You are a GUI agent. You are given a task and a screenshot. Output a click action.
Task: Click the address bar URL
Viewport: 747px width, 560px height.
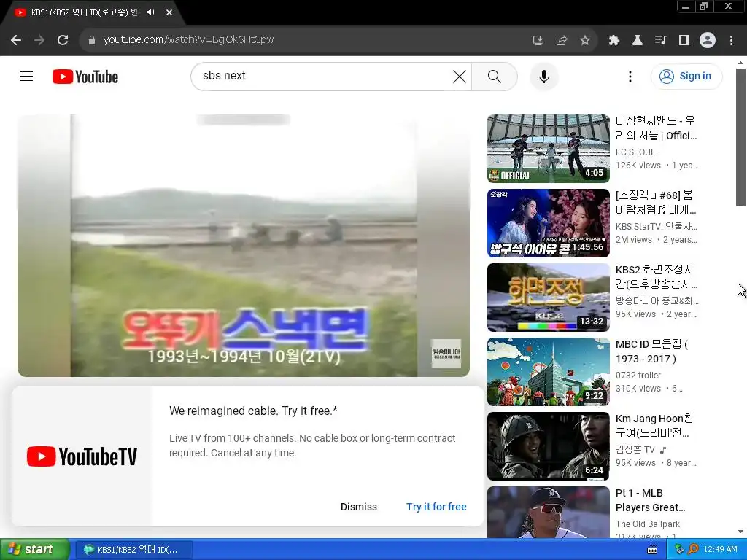pos(188,39)
